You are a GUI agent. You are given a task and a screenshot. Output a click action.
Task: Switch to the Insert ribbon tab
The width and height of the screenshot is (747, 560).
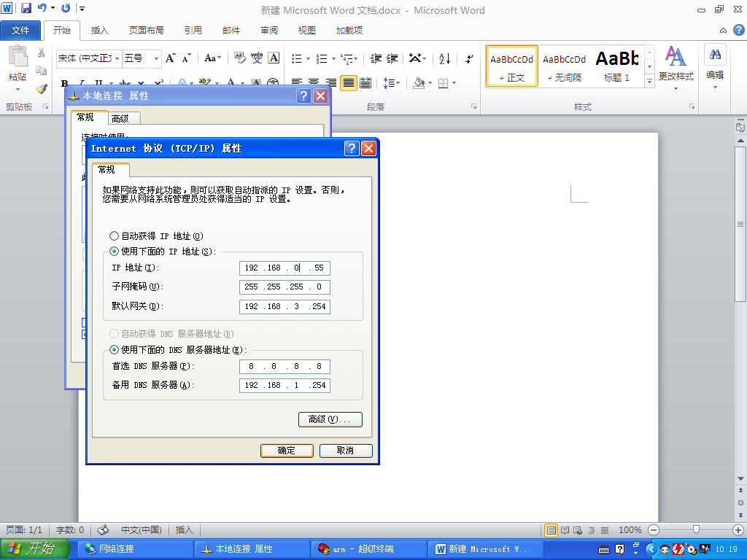tap(99, 31)
